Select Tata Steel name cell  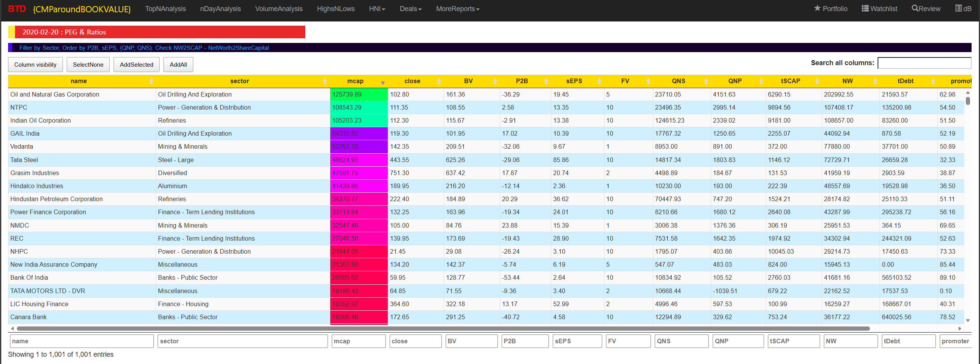coord(82,160)
